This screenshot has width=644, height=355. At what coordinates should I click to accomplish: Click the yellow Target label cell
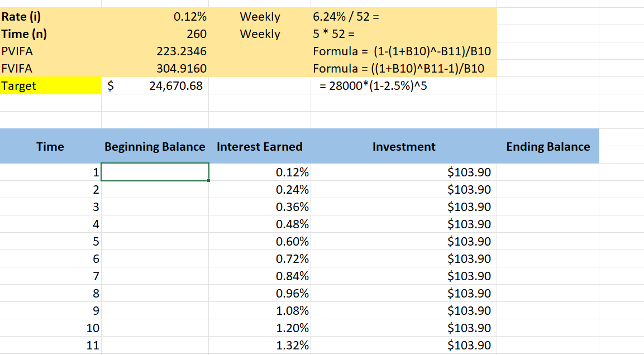pos(50,85)
